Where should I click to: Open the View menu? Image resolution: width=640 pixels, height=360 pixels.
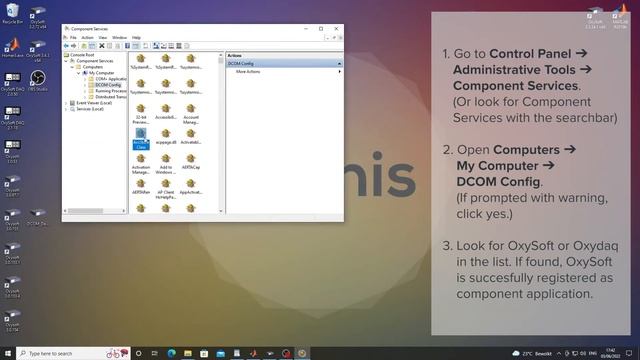(x=102, y=38)
